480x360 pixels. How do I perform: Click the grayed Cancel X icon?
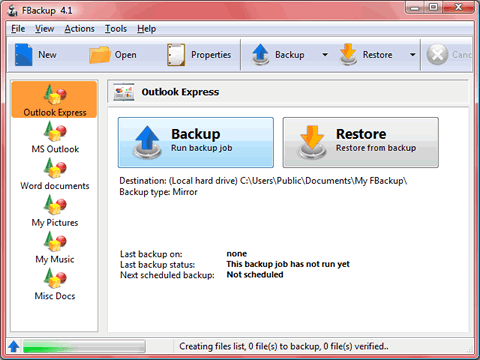[437, 54]
